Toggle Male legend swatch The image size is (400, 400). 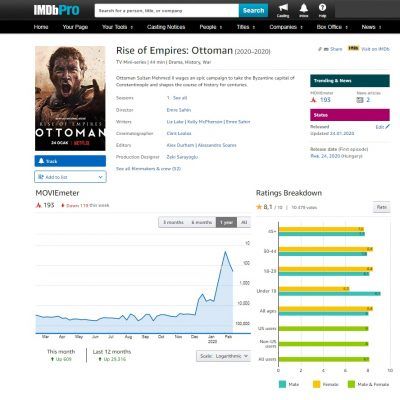pos(282,384)
